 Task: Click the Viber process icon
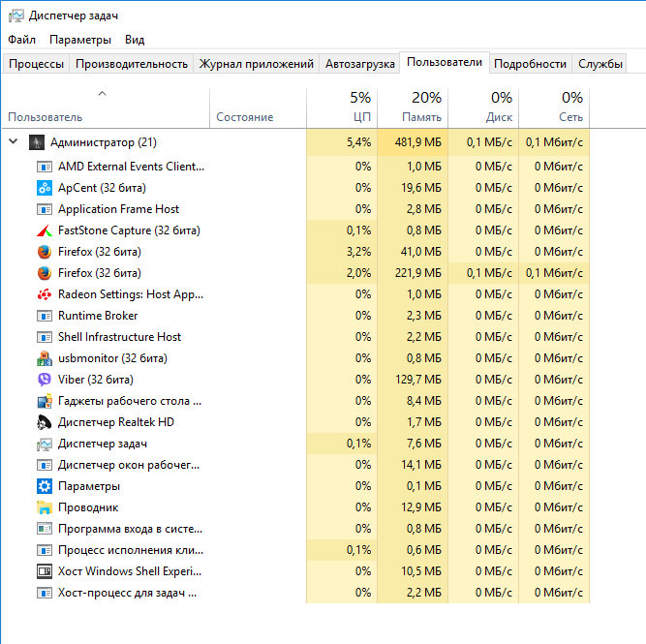click(x=45, y=380)
